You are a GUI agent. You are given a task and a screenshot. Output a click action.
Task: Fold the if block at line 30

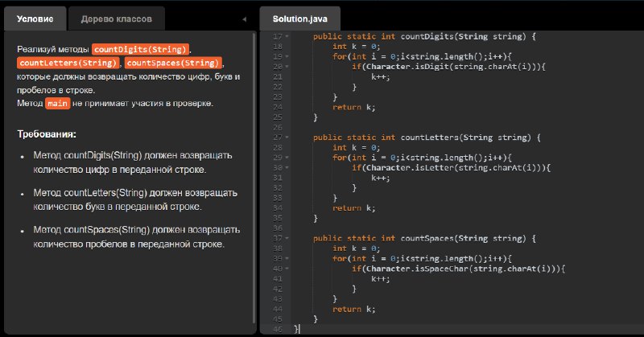287,167
